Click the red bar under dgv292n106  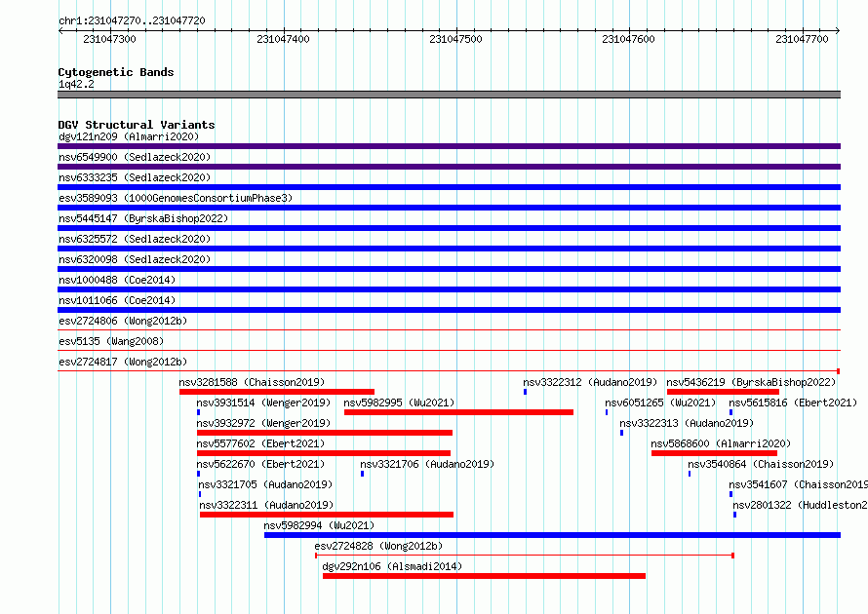coord(485,576)
